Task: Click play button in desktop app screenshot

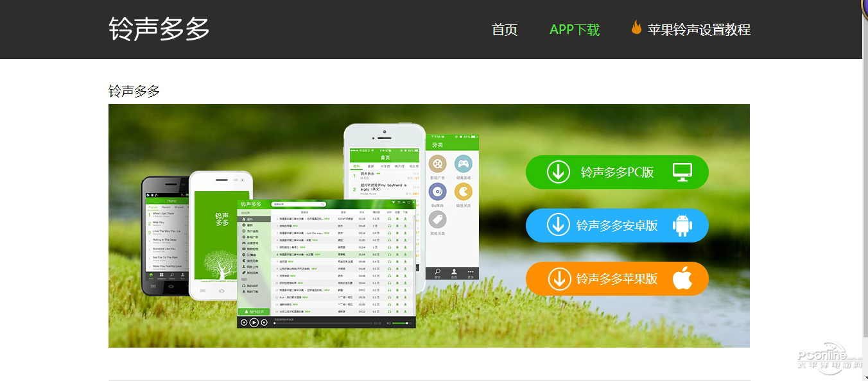Action: click(254, 323)
